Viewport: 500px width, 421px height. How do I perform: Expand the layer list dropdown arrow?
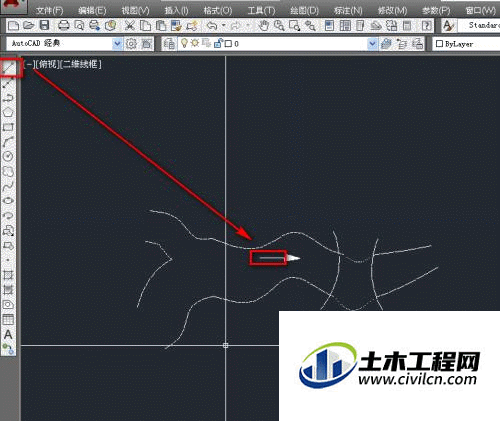pyautogui.click(x=372, y=44)
